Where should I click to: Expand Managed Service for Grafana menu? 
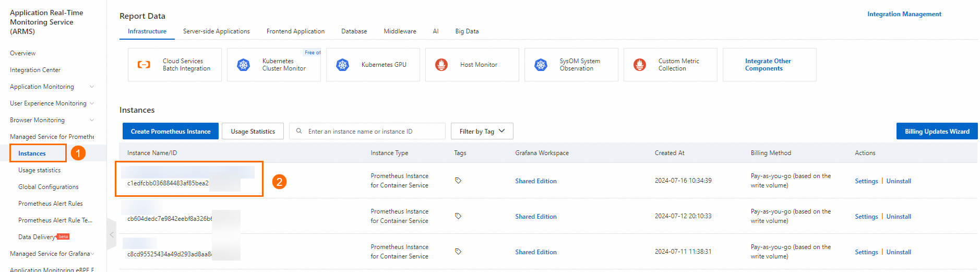92,254
